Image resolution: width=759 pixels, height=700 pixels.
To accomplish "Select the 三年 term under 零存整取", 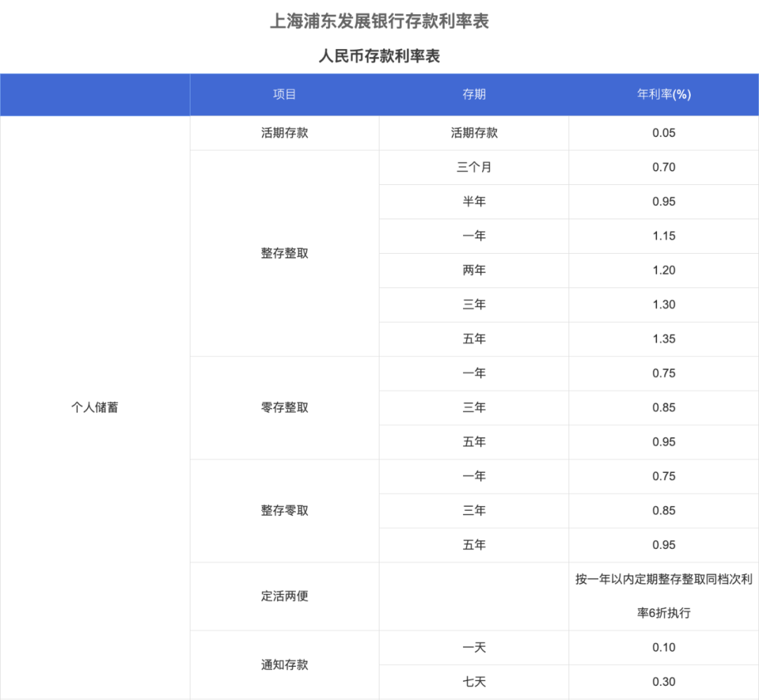I will coord(474,408).
